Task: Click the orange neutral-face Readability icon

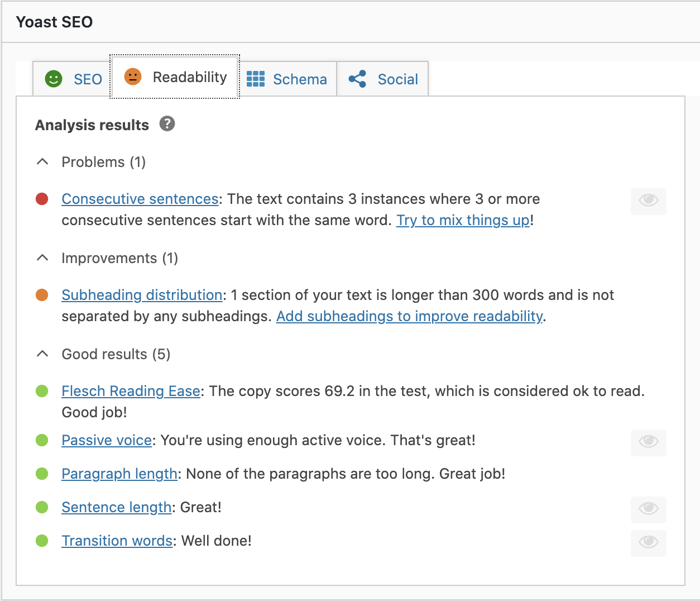Action: (132, 77)
